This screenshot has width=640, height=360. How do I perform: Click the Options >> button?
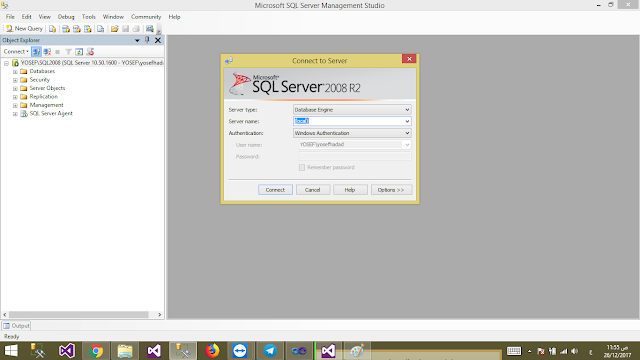pos(391,190)
